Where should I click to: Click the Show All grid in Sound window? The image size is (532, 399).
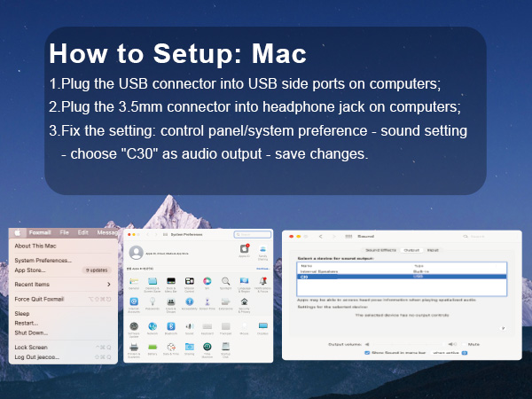point(348,236)
